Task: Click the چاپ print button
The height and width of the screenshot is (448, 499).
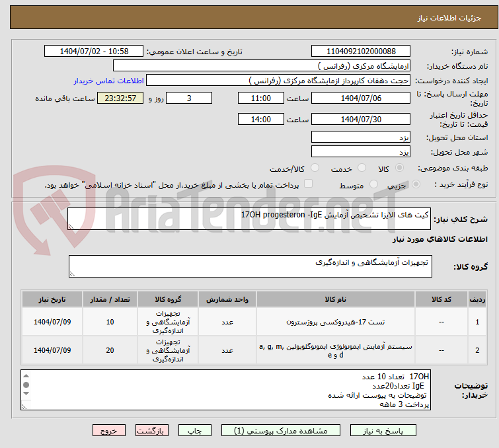Action: (x=195, y=431)
